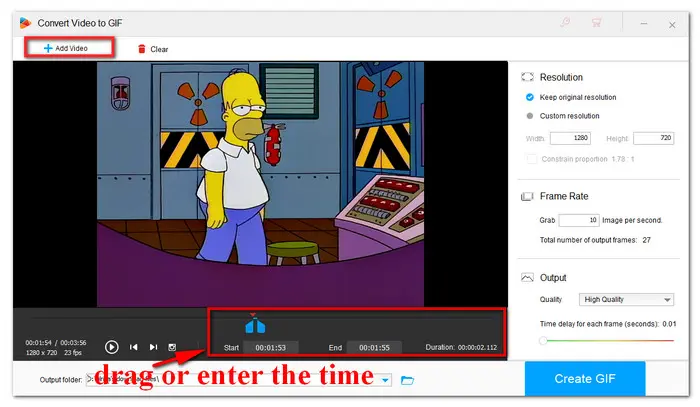
Task: Click the Duration 00:00:02.112 text
Action: coord(461,347)
